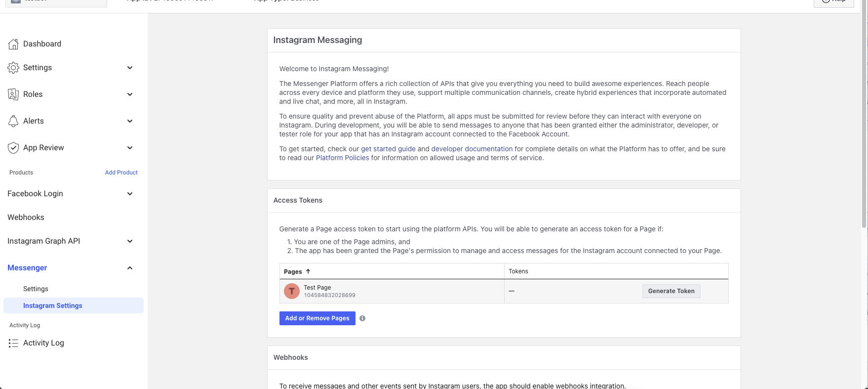Viewport: 868px width, 389px height.
Task: Expand the Alerts sidebar chevron
Action: 130,121
